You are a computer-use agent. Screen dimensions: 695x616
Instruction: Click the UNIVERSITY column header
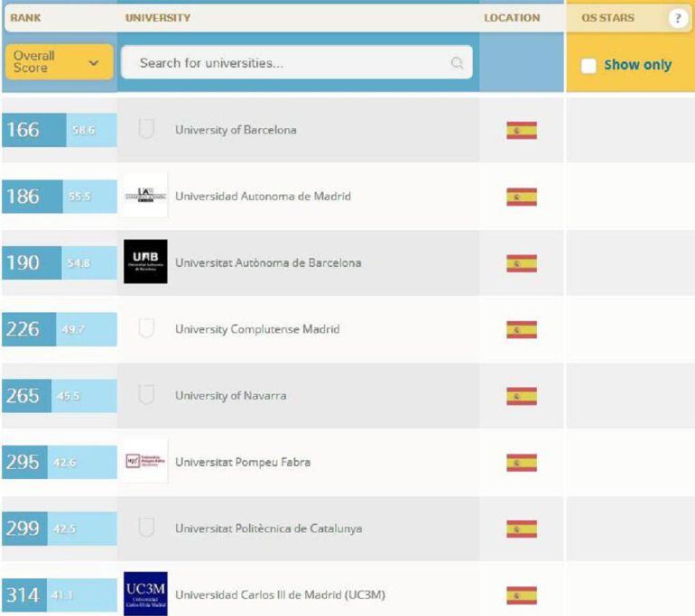(158, 18)
